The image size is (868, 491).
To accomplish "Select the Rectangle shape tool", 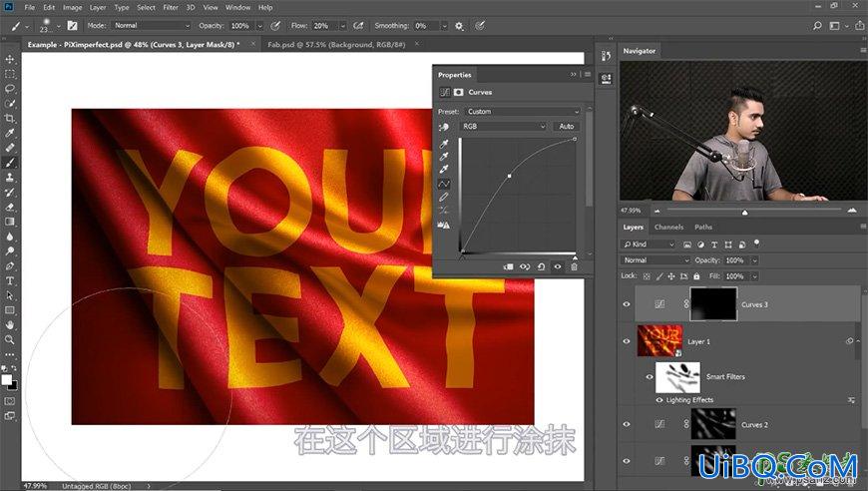I will [x=9, y=310].
